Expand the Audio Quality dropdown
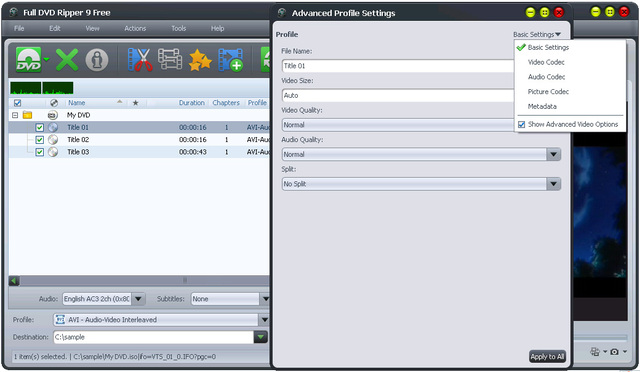 (553, 154)
